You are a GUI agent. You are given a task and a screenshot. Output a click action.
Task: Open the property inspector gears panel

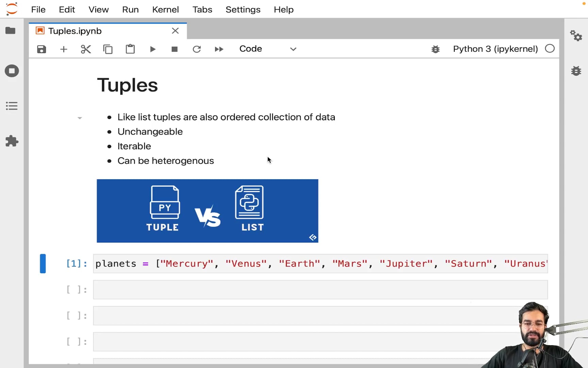(x=576, y=35)
